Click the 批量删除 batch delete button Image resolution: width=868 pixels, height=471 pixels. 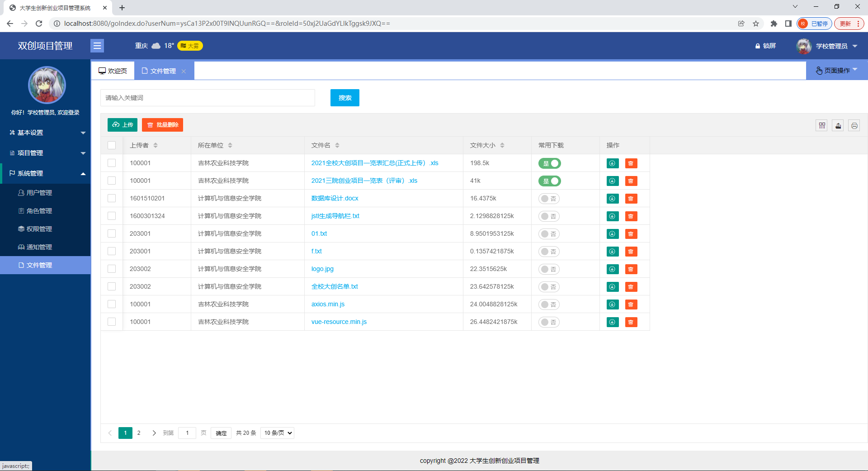(x=162, y=125)
